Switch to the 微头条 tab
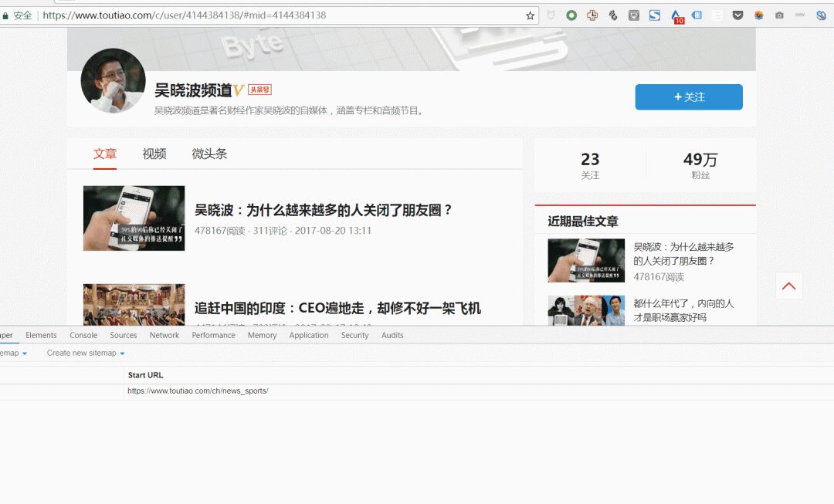The image size is (834, 504). (x=209, y=154)
